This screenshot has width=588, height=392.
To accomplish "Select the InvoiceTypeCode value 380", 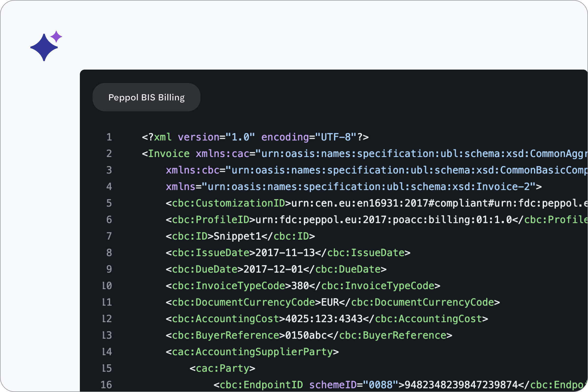I will click(x=300, y=285).
